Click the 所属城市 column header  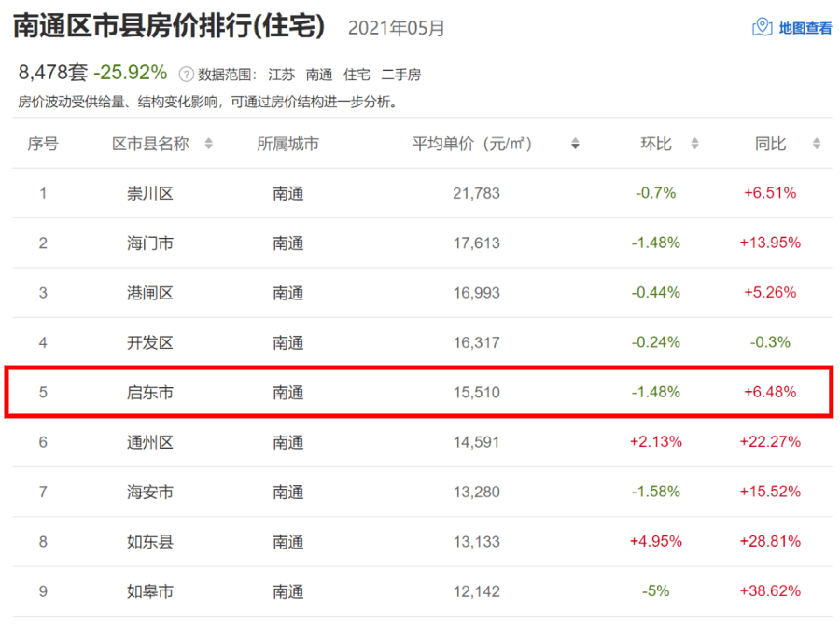(x=287, y=144)
